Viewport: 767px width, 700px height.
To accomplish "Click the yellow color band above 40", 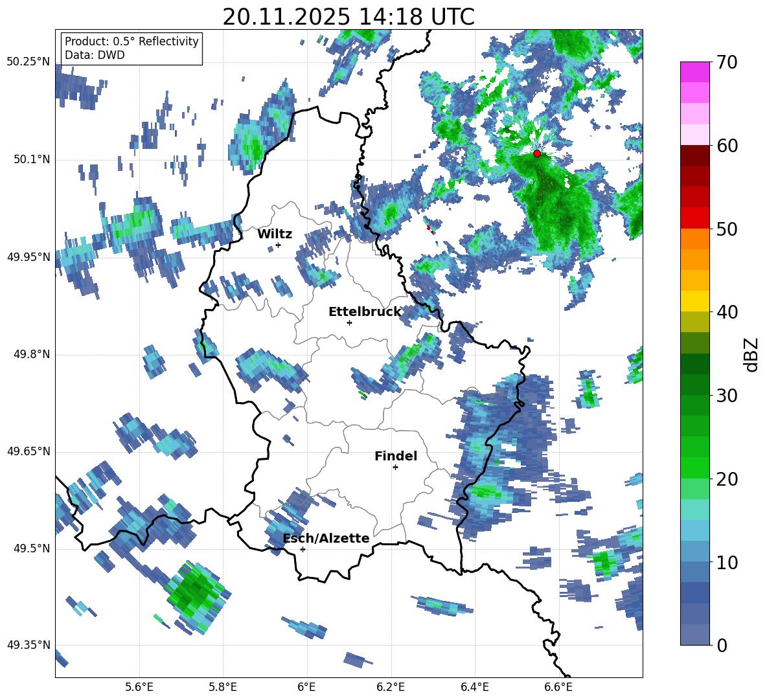I will (x=695, y=302).
